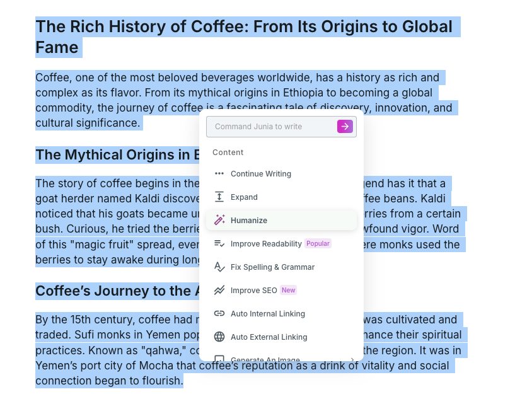Click the Improve SEO trend-line icon
Viewport: 532px width, 399px height.
[219, 291]
